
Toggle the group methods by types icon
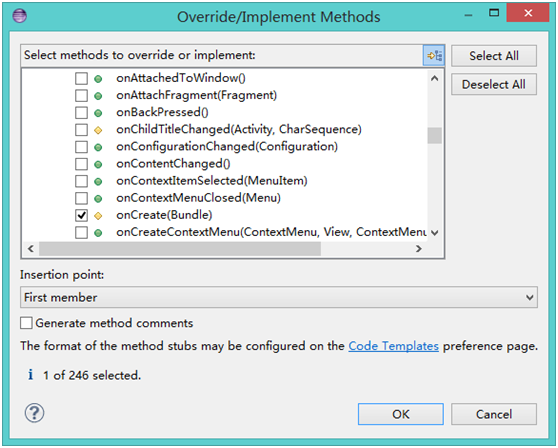[x=434, y=56]
